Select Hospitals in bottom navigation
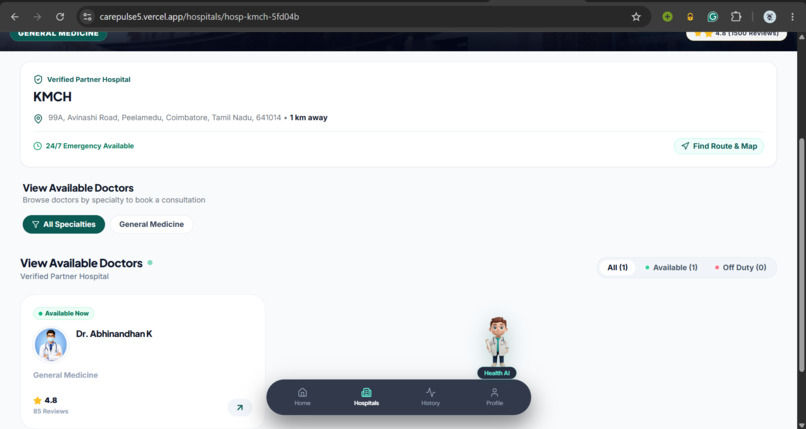 tap(367, 397)
